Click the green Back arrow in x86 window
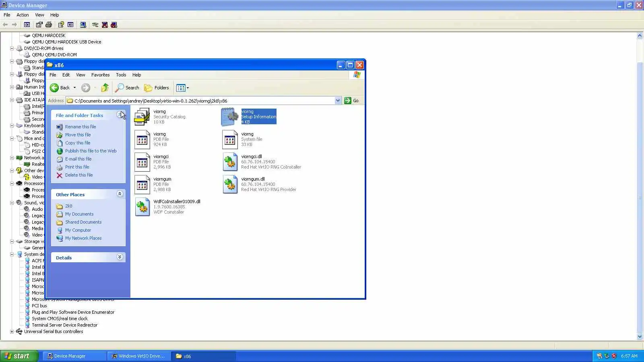This screenshot has width=644, height=362. pyautogui.click(x=54, y=88)
